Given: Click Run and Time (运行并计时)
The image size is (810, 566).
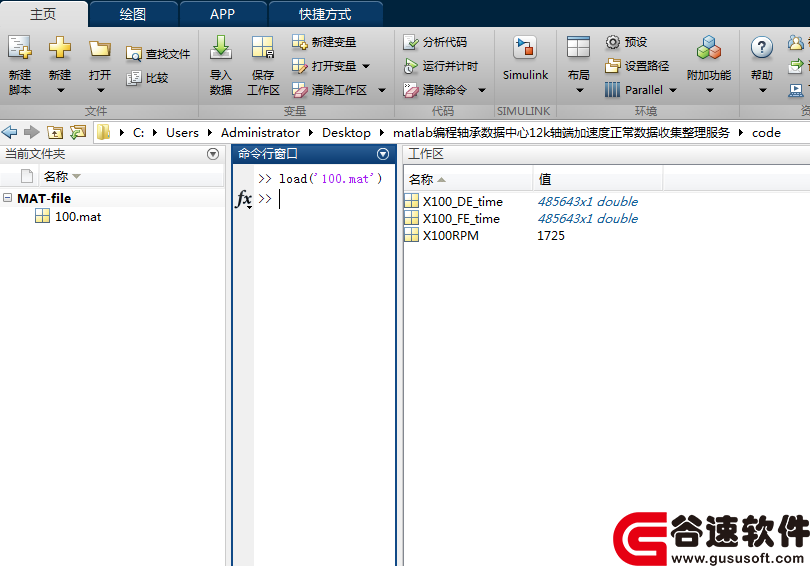Looking at the screenshot, I should click(x=441, y=66).
